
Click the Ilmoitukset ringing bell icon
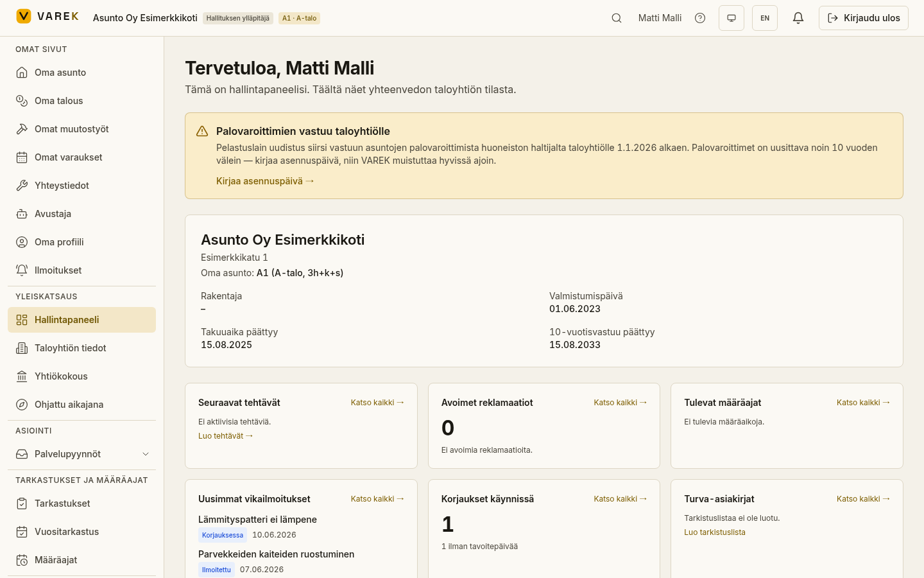point(22,270)
